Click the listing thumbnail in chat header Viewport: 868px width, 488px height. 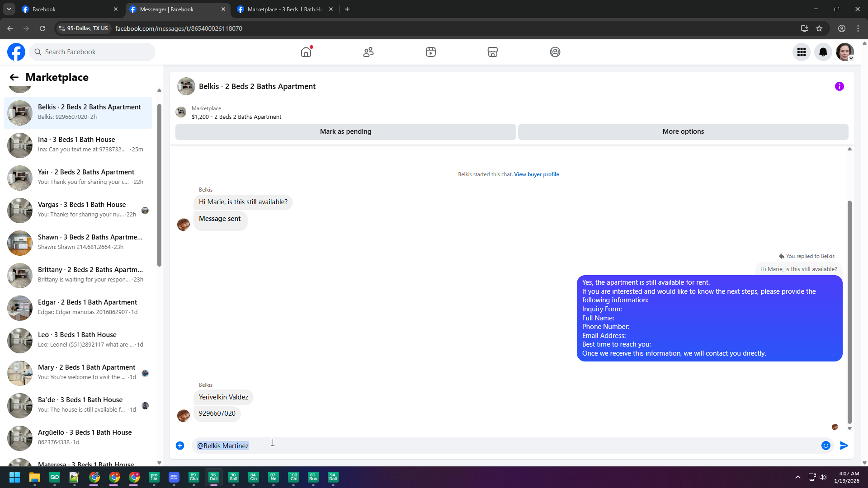[x=186, y=86]
